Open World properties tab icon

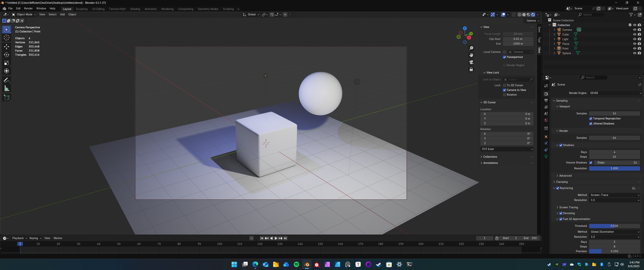click(x=546, y=120)
